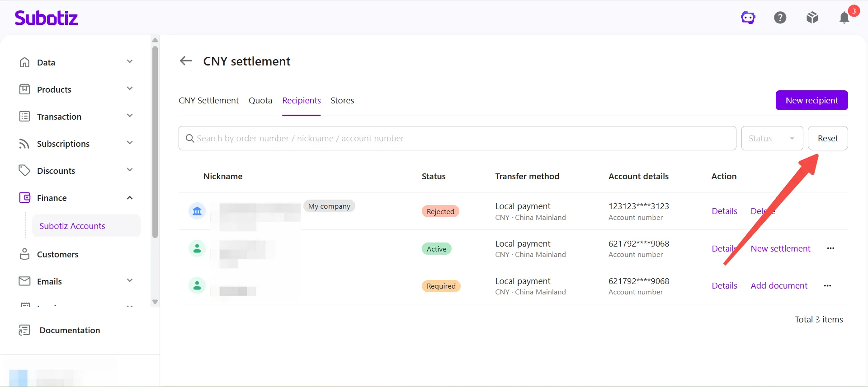The width and height of the screenshot is (868, 387).
Task: Click the Nickname column header
Action: coord(223,176)
